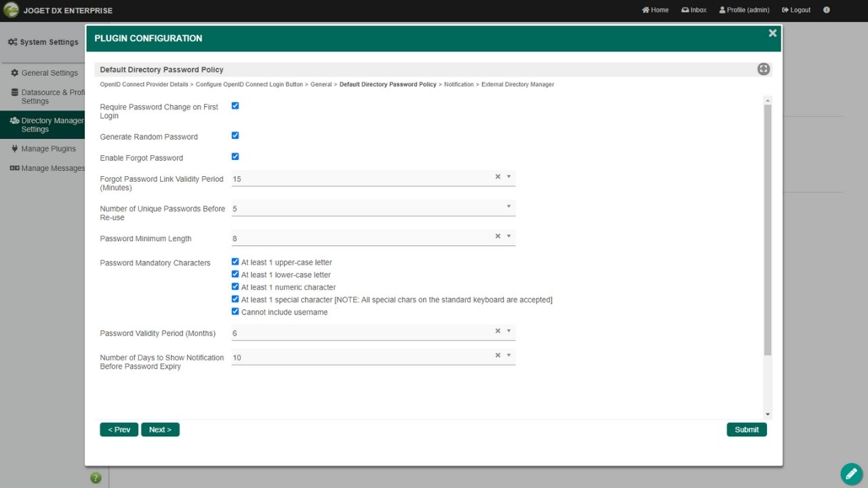Clear Days to Show Notification value
The width and height of the screenshot is (868, 488).
(x=498, y=355)
